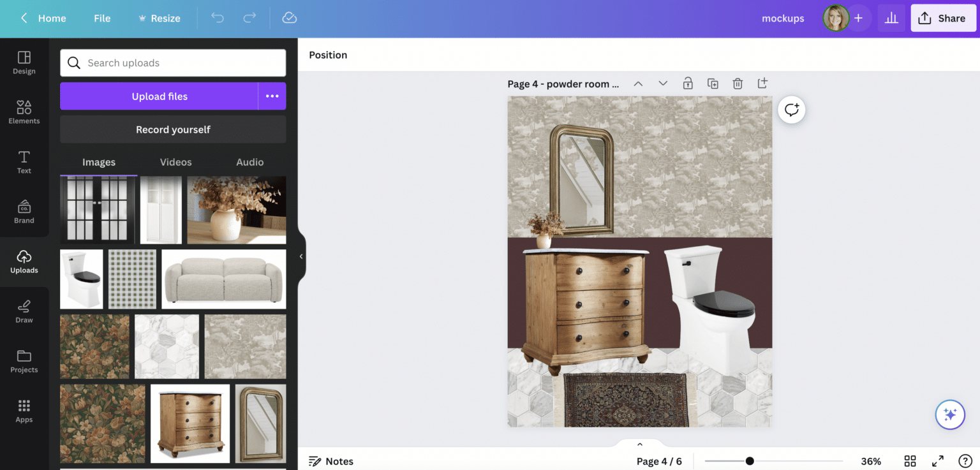Open the Position options
980x470 pixels.
[328, 55]
